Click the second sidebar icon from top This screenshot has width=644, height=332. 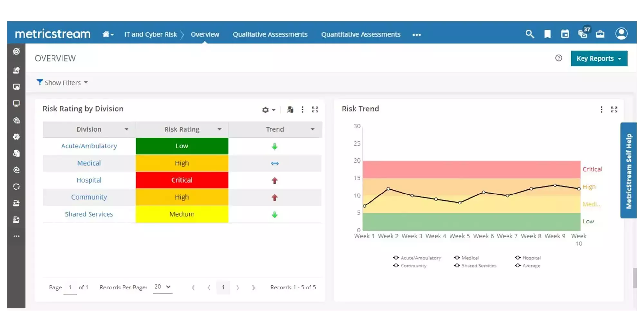point(16,70)
